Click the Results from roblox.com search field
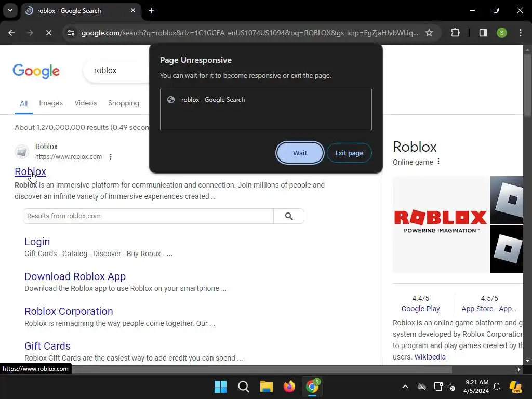This screenshot has height=399, width=532. 148,216
